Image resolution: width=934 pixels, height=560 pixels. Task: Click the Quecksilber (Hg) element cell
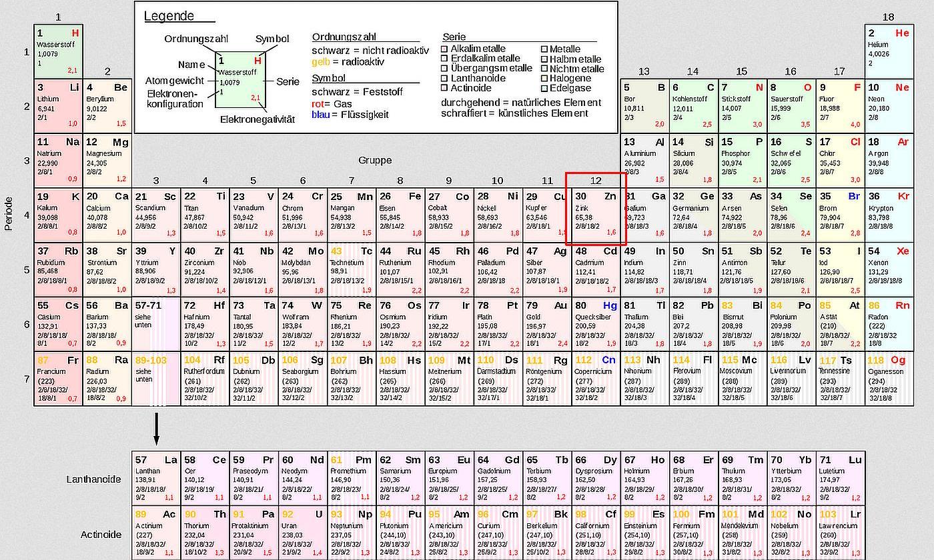pos(596,325)
